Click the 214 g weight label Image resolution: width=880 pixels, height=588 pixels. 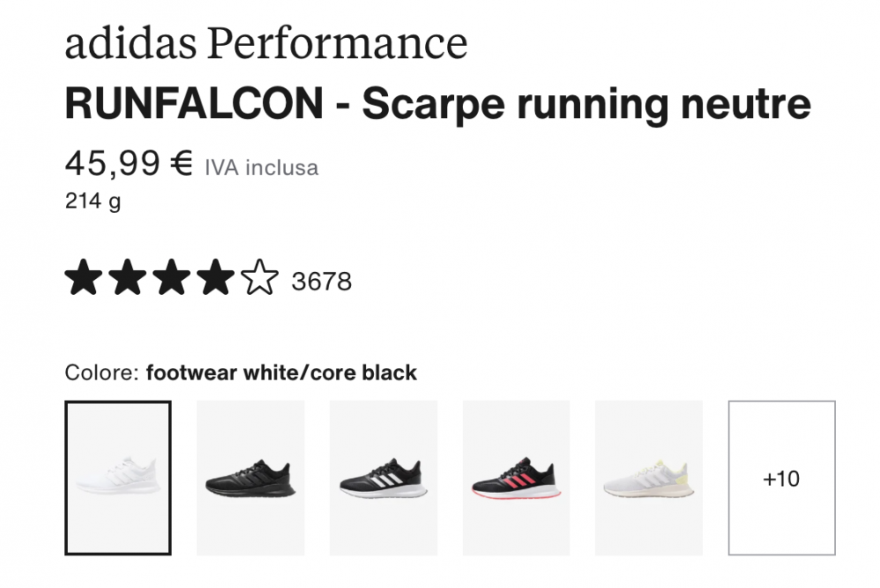pyautogui.click(x=93, y=202)
